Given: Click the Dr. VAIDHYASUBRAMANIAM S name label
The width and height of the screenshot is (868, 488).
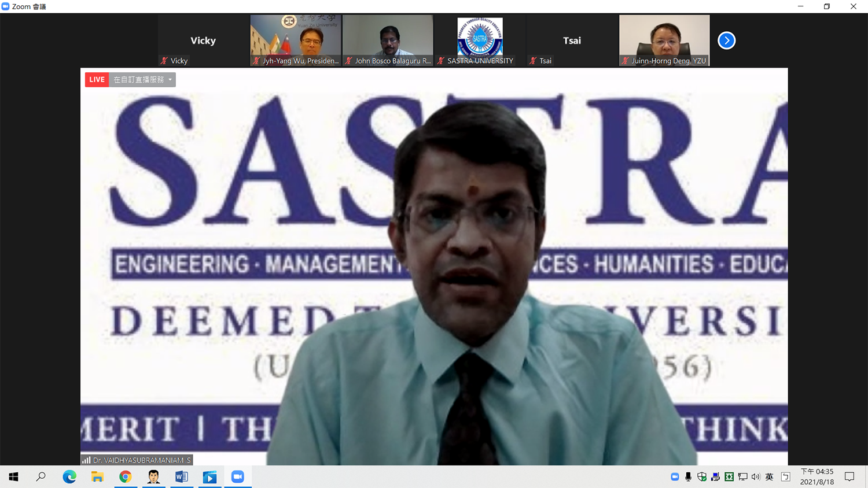Looking at the screenshot, I should click(142, 460).
